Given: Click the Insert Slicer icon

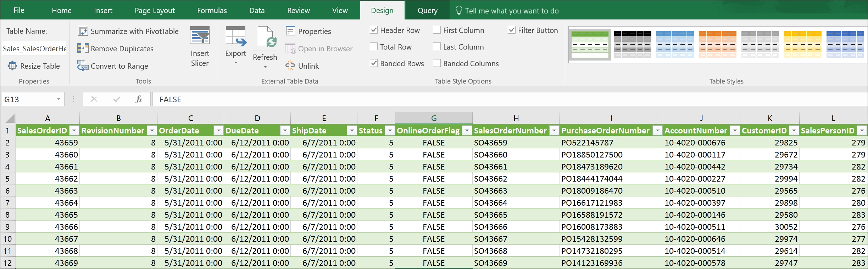Looking at the screenshot, I should (x=200, y=35).
